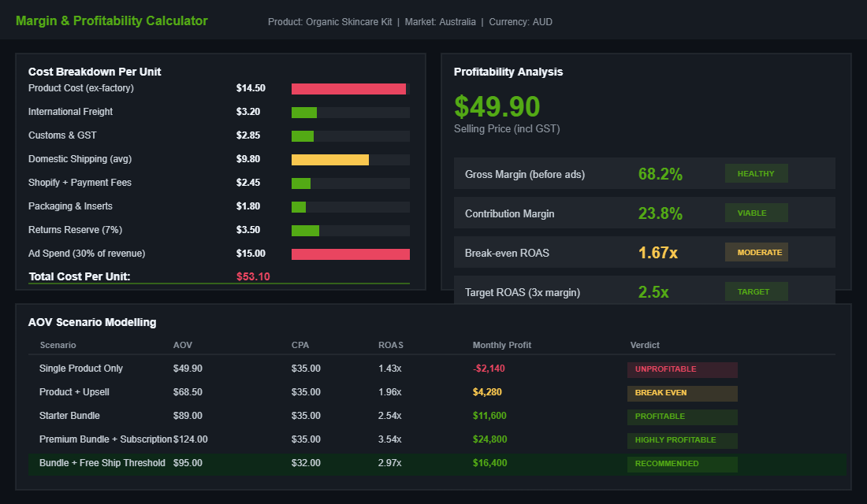Click the Ad Spend cost bar
This screenshot has width=867, height=504.
tap(349, 254)
